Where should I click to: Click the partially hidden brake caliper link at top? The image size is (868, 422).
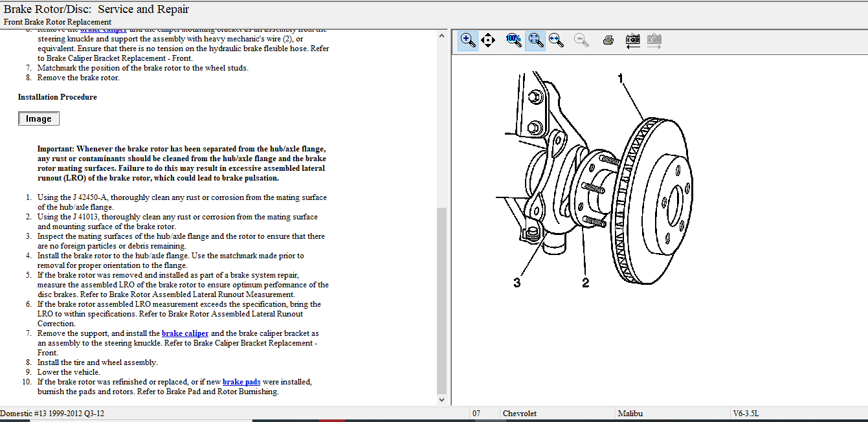tap(104, 30)
